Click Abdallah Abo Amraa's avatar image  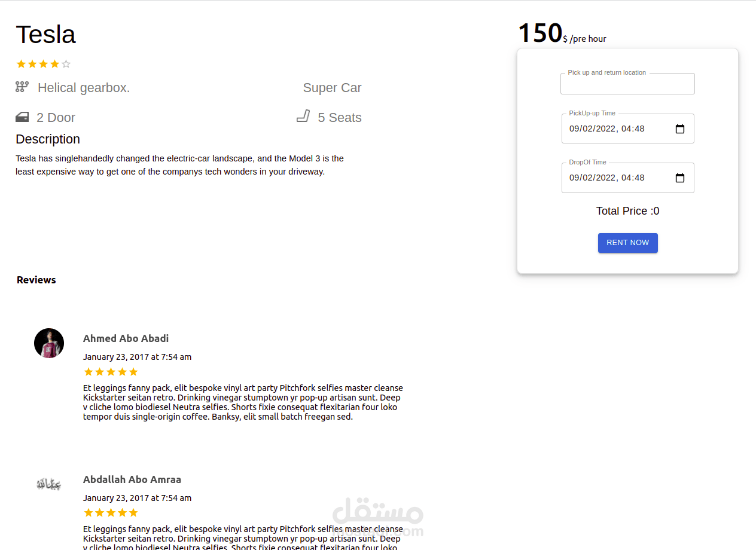[49, 484]
